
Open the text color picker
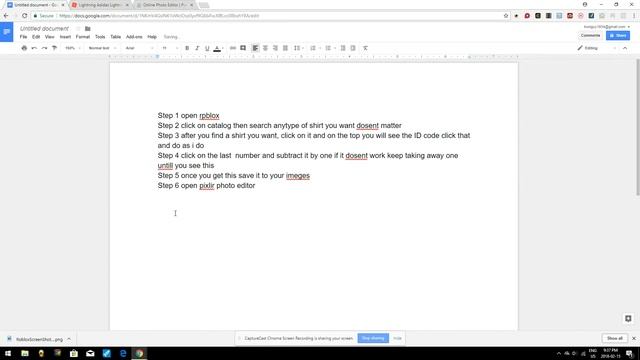[218, 48]
